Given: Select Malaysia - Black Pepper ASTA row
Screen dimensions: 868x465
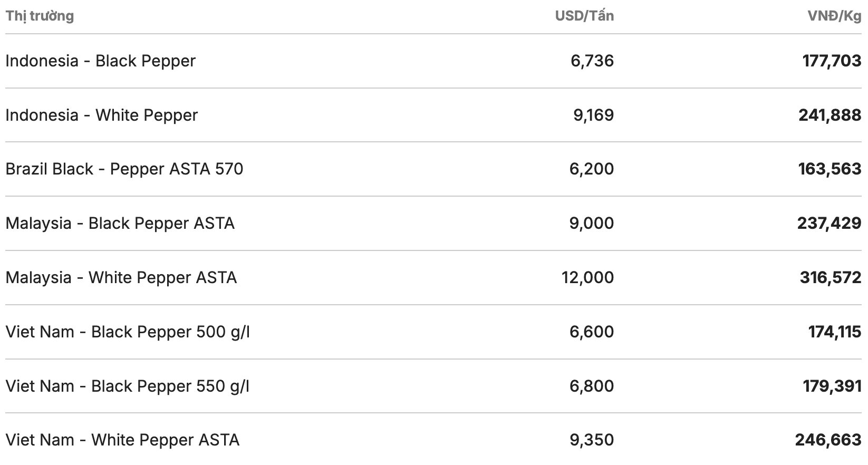Looking at the screenshot, I should (x=120, y=224).
